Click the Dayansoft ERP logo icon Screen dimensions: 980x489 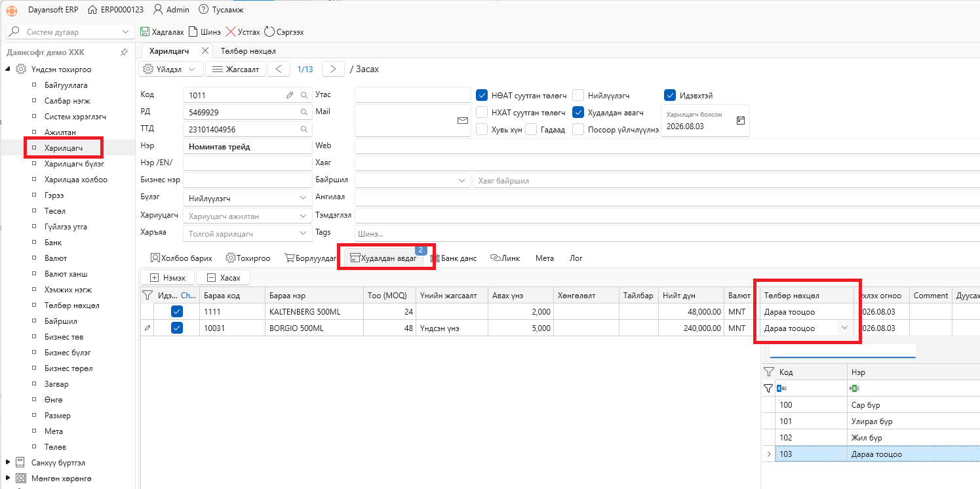pos(12,10)
